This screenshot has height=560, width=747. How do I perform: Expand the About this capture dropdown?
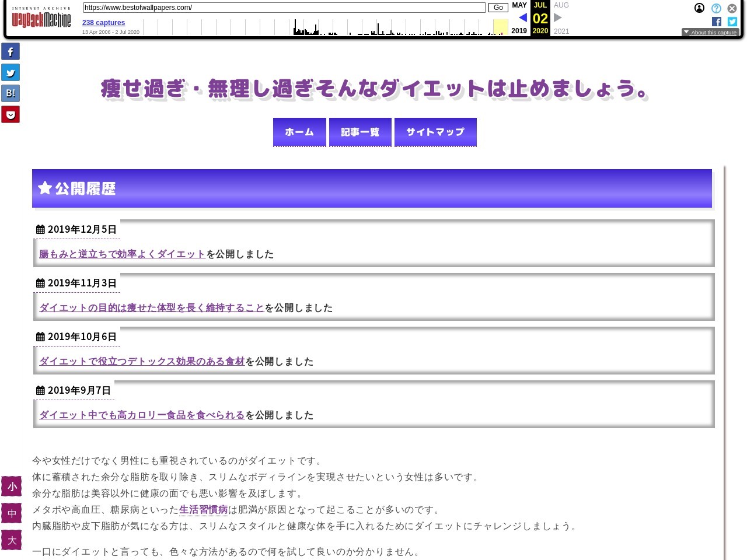click(710, 33)
